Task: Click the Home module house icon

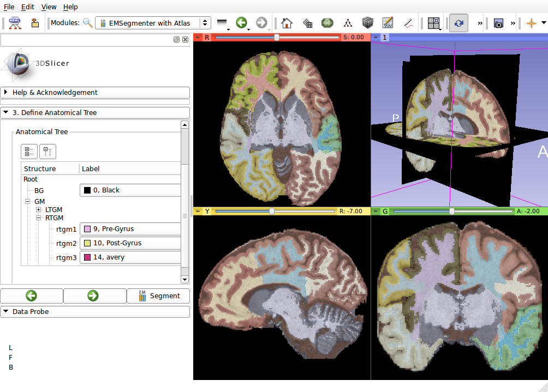Action: click(287, 23)
